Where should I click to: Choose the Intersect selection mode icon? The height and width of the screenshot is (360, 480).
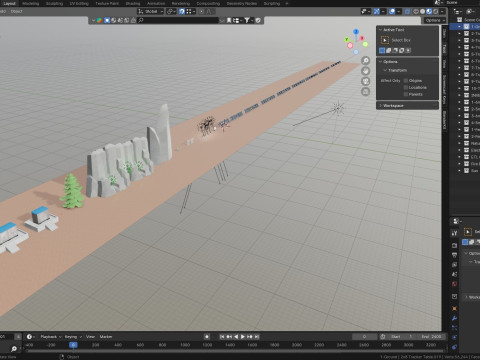pyautogui.click(x=408, y=50)
